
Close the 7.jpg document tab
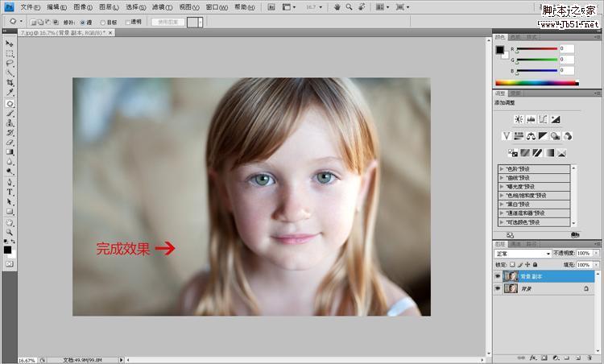coord(110,33)
